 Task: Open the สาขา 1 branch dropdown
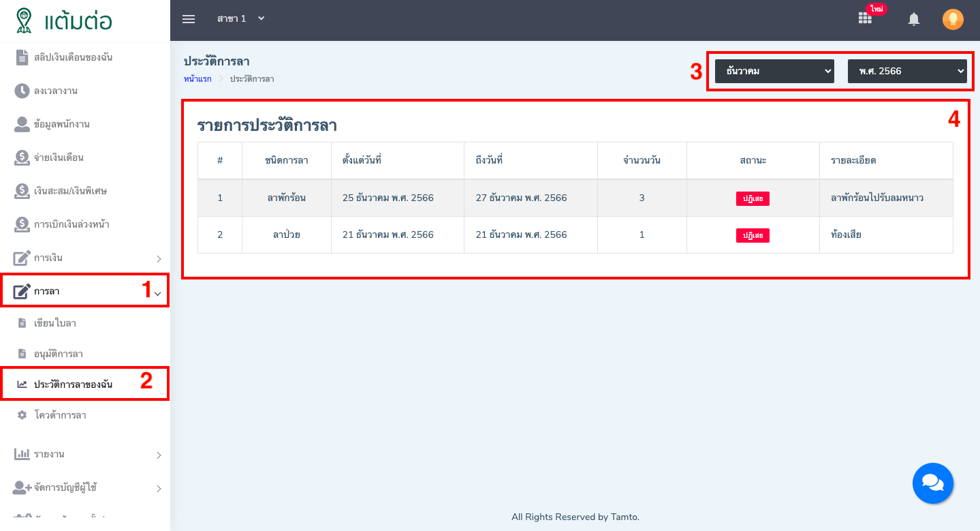point(240,18)
